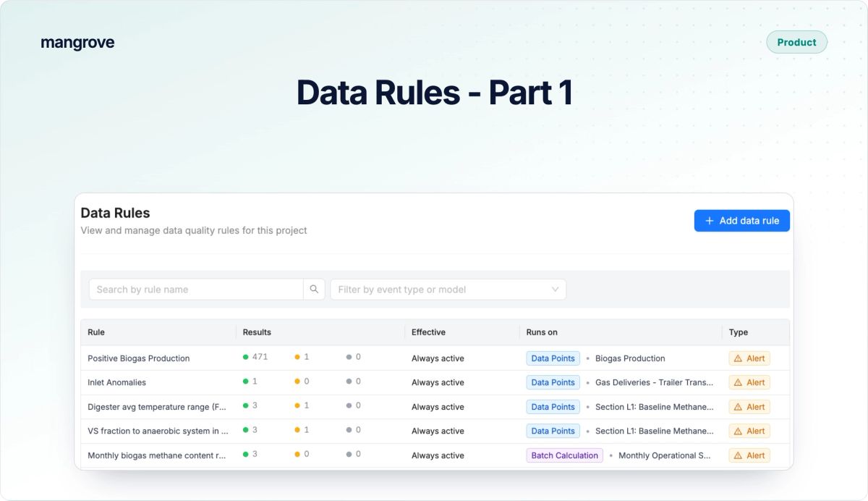Click the mangrove logo

77,43
